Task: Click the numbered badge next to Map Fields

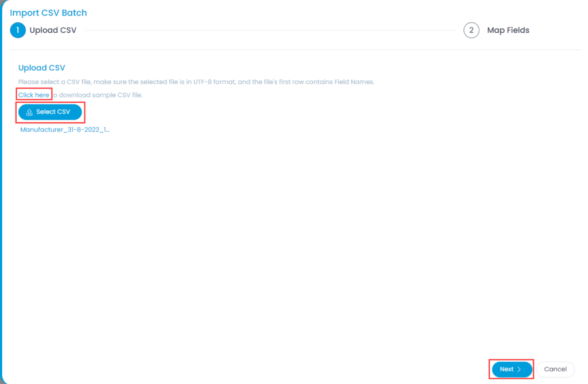Action: tap(471, 30)
